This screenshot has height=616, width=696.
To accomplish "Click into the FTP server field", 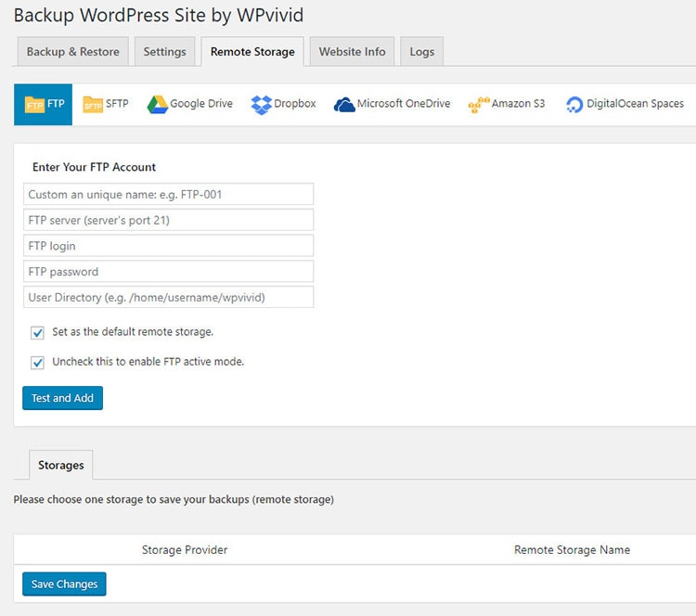I will pos(169,220).
